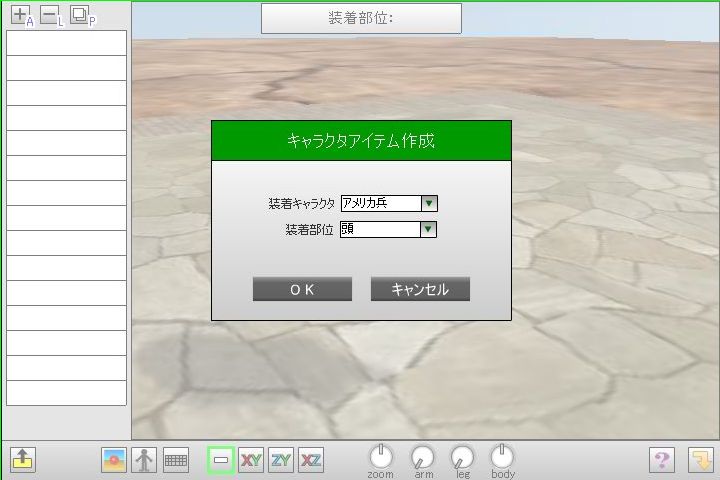
Task: Adjust the body dial
Action: 502,457
